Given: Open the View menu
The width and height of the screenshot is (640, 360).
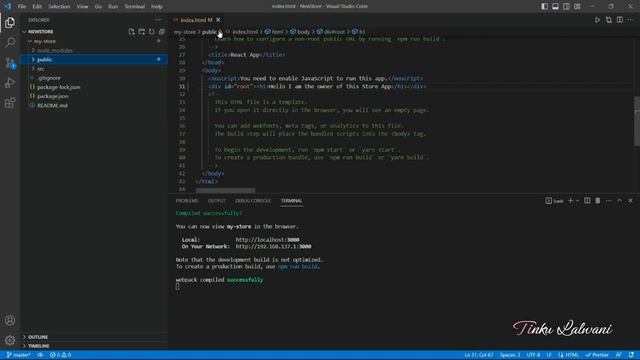Looking at the screenshot, I should (x=82, y=7).
